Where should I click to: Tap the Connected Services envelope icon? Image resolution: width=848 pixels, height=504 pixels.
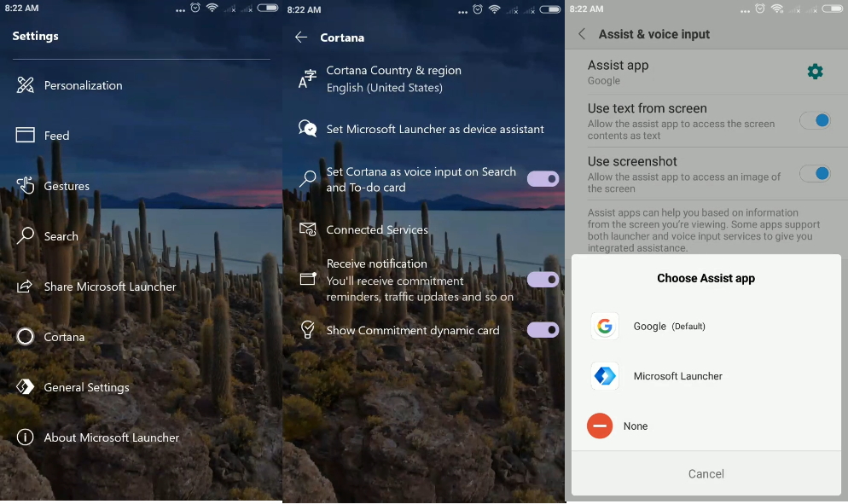307,229
